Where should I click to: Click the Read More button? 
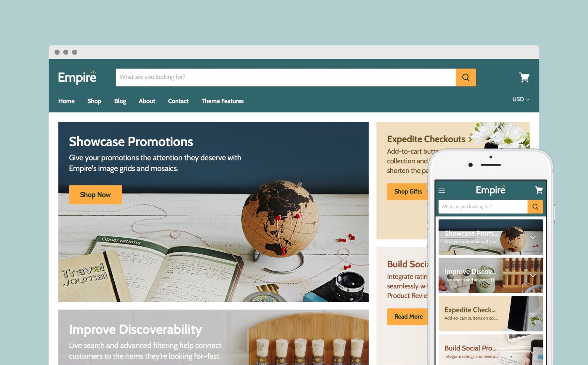coord(408,317)
